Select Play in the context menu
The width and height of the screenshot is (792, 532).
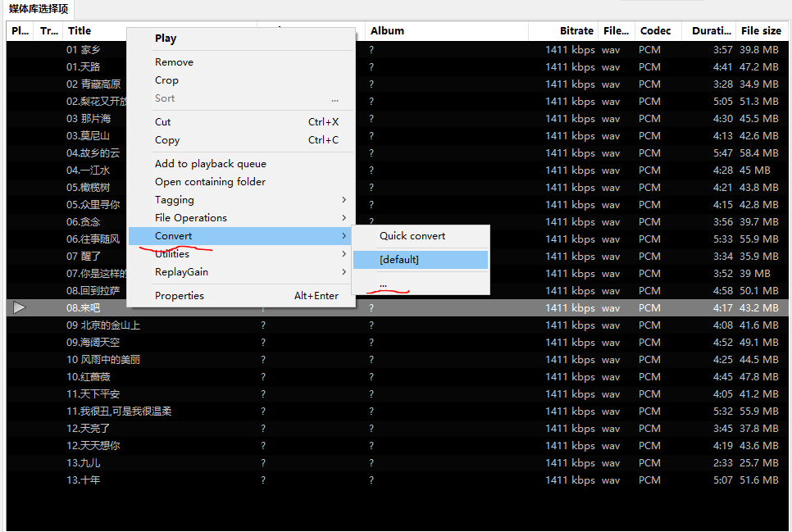166,39
